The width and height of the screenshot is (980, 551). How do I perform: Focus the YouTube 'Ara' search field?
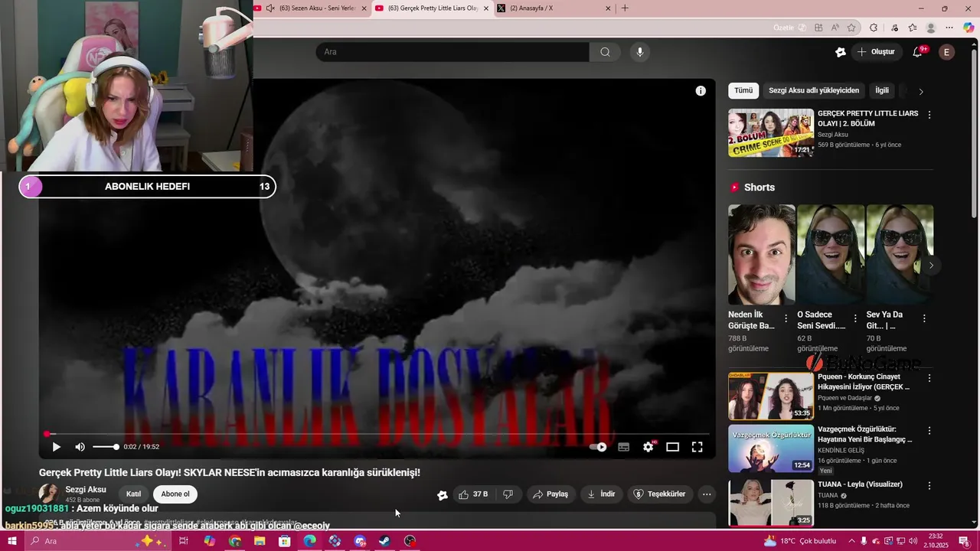452,52
